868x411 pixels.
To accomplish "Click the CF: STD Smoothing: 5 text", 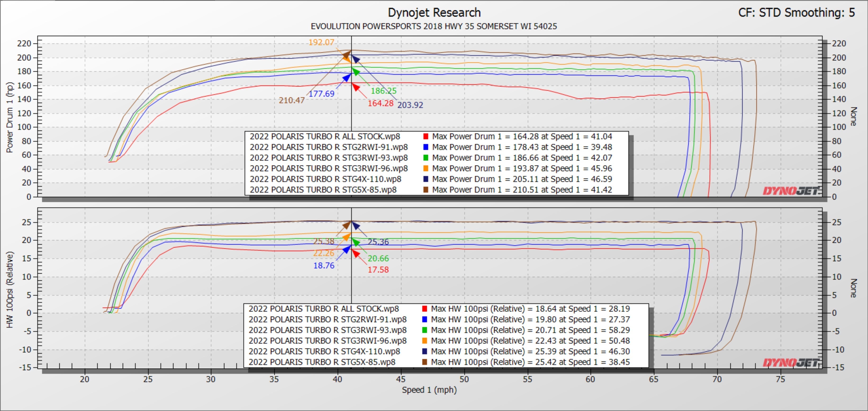I will (796, 13).
